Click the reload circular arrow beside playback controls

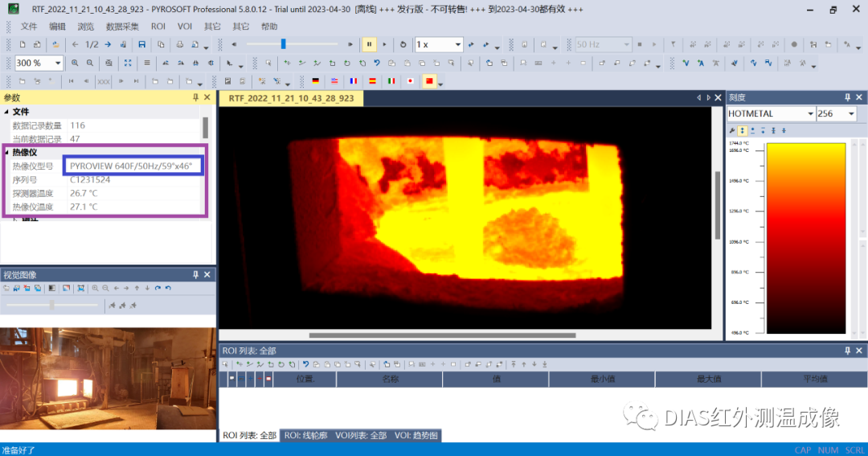tap(403, 44)
